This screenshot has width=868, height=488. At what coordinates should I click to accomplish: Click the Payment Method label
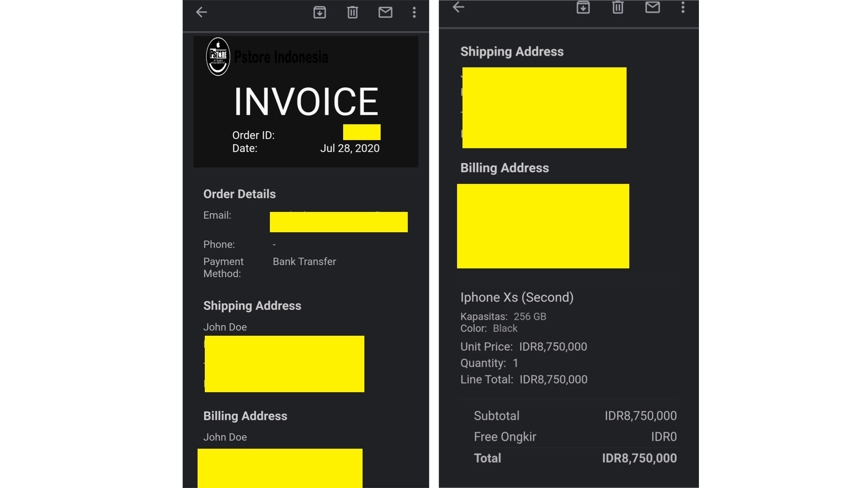tap(223, 267)
